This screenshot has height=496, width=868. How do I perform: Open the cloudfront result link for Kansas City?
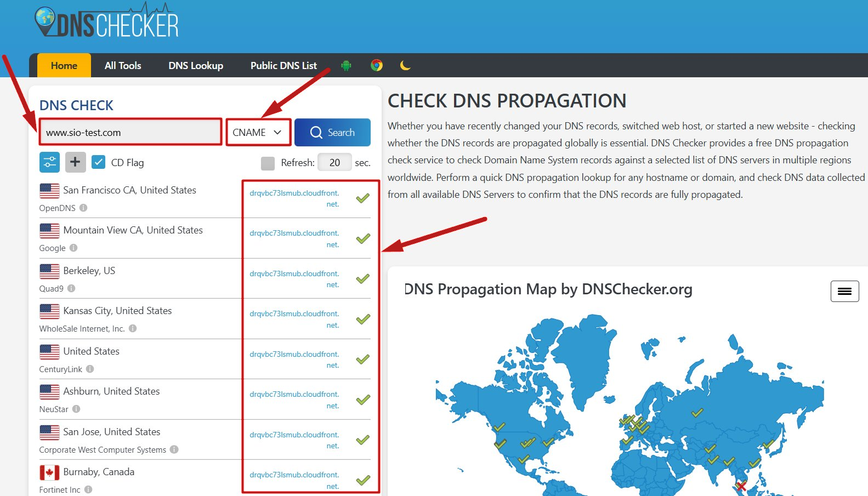coord(294,319)
